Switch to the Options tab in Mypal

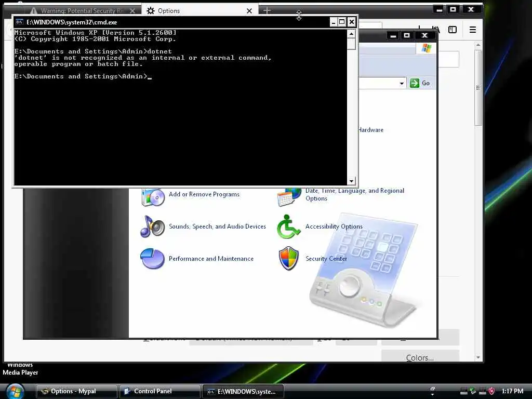[200, 10]
